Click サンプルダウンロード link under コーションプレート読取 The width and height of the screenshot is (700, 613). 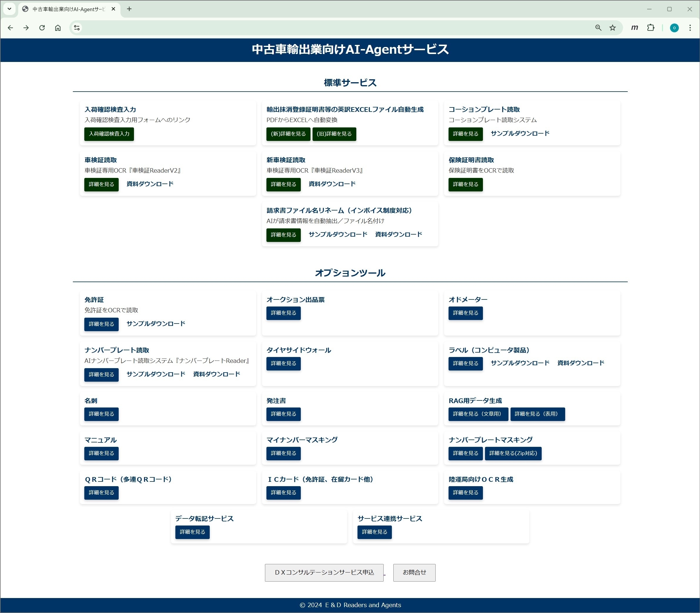pos(520,133)
